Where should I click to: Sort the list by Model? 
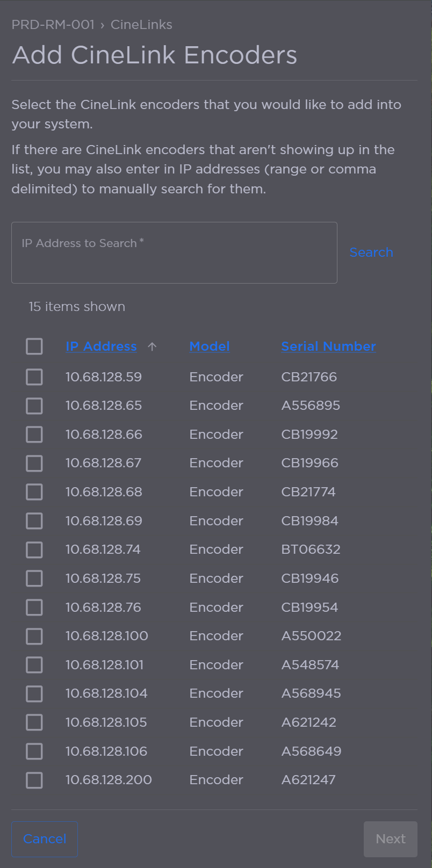tap(209, 346)
